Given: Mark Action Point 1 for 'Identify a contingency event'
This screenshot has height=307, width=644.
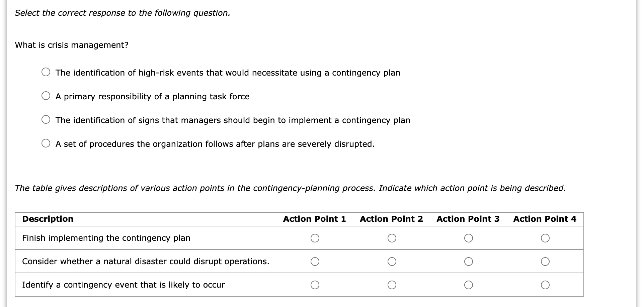Looking at the screenshot, I should pyautogui.click(x=315, y=285).
